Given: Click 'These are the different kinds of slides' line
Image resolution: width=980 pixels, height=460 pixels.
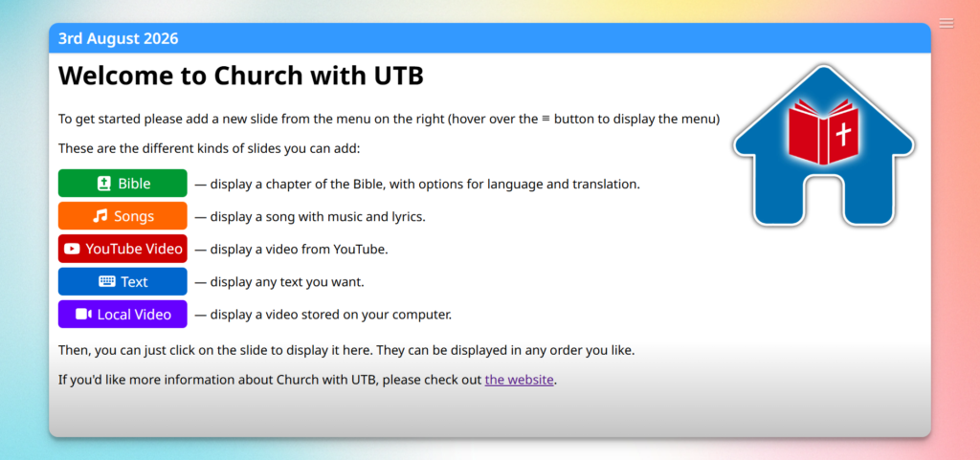Looking at the screenshot, I should pos(210,148).
